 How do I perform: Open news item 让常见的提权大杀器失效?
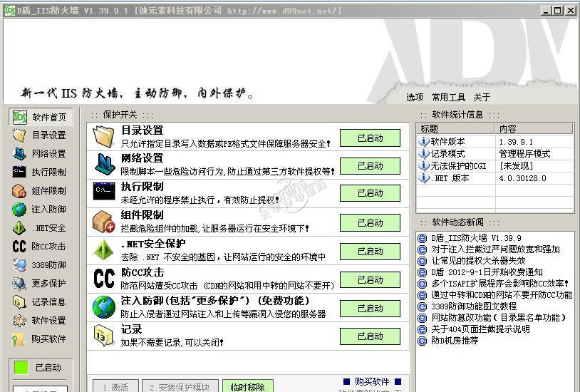click(x=478, y=261)
